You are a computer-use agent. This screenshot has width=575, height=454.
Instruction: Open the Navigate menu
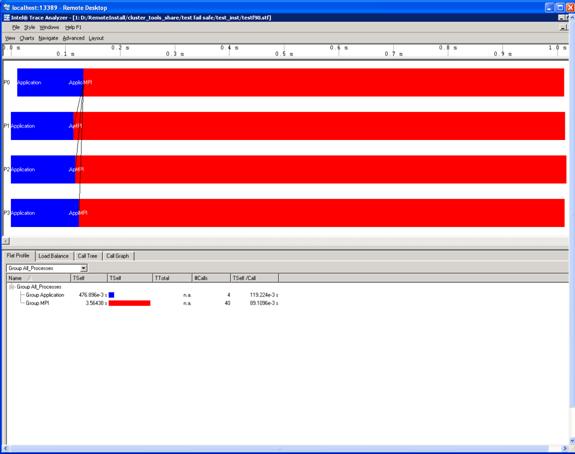pyautogui.click(x=48, y=38)
